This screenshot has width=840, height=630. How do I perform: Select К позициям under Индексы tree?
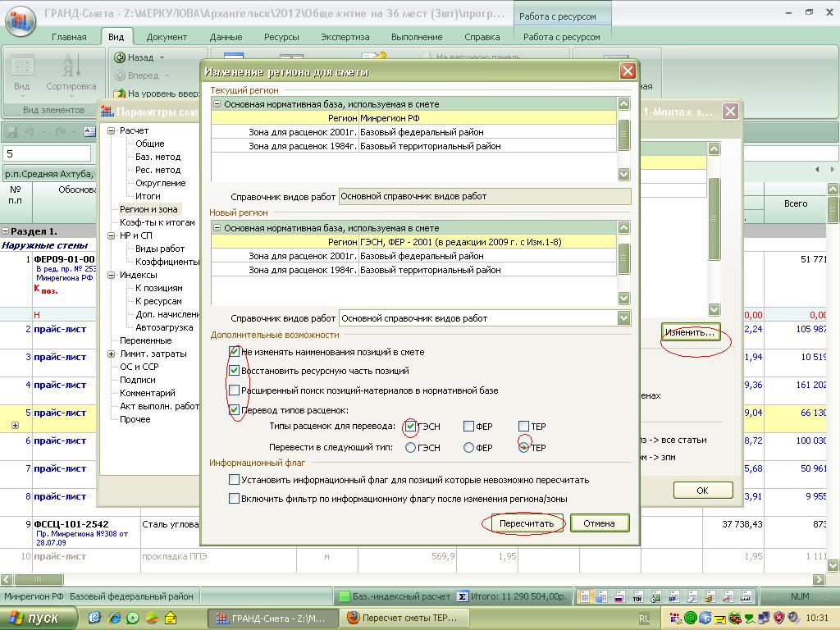[x=159, y=288]
